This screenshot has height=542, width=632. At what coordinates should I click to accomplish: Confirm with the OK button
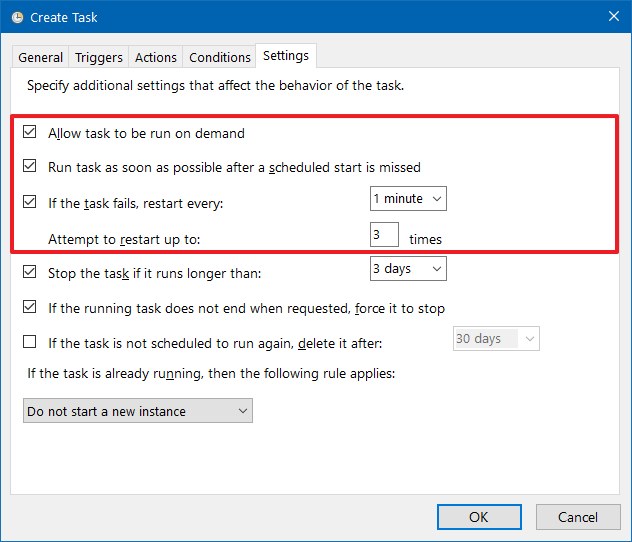click(479, 517)
